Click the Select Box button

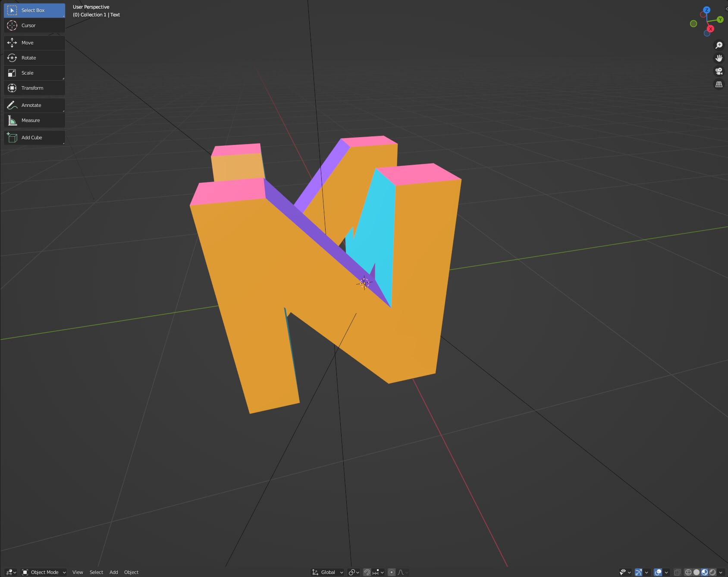(34, 10)
